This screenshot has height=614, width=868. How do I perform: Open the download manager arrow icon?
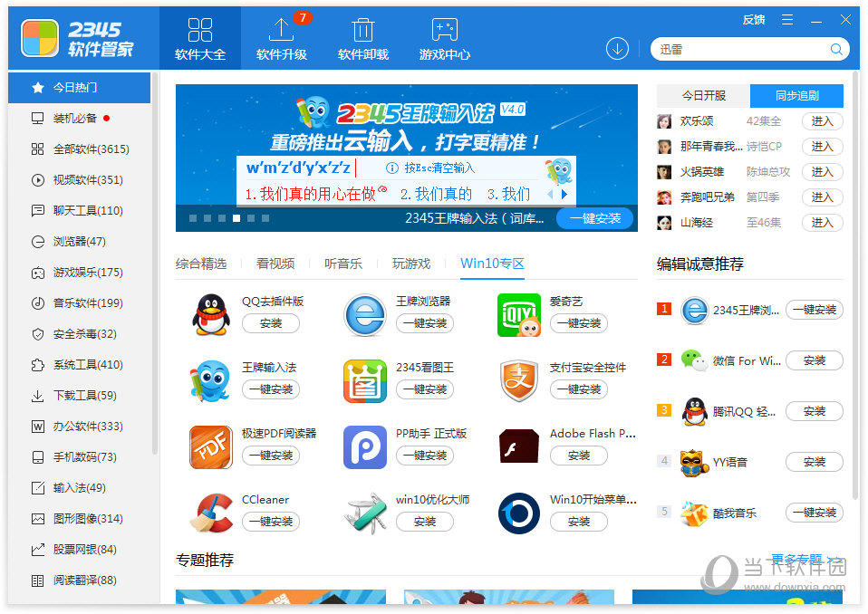coord(617,49)
